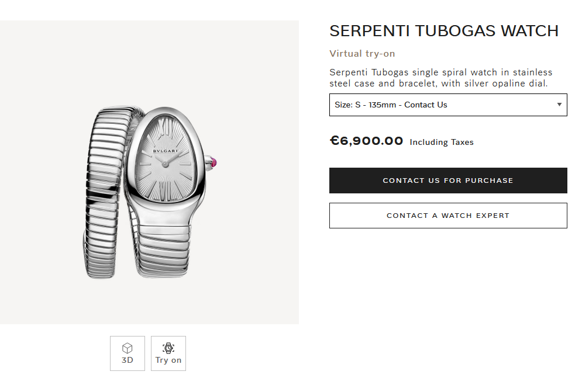582x392 pixels.
Task: Click the Serpenti Tubogas Watch title
Action: [444, 31]
